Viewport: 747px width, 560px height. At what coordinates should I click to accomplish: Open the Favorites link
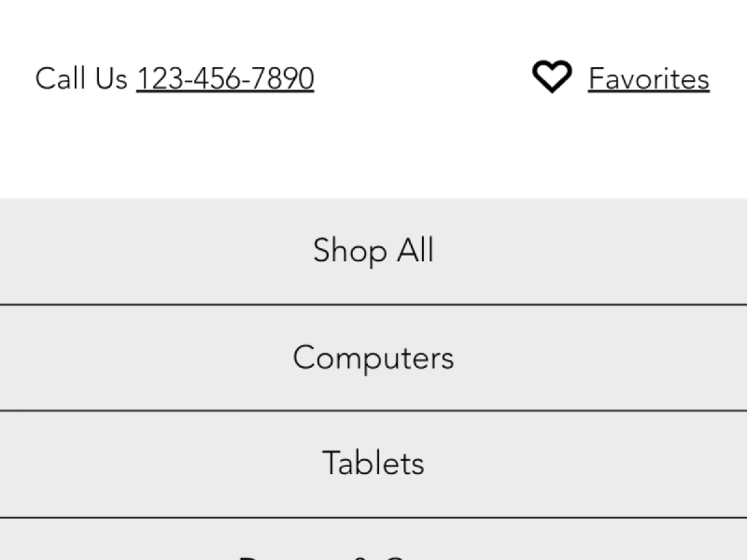click(648, 78)
